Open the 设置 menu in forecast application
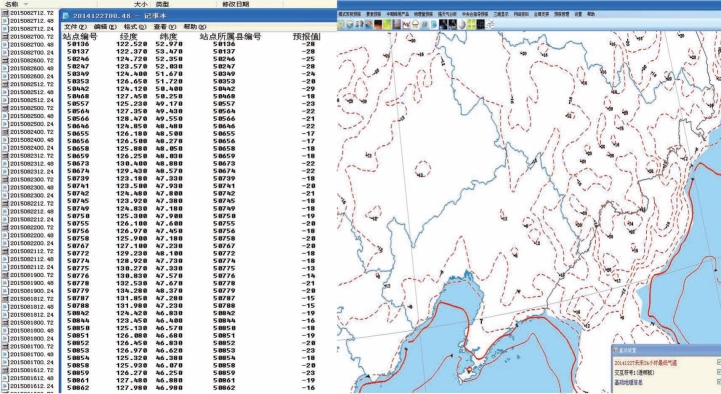The height and width of the screenshot is (394, 721). click(578, 14)
